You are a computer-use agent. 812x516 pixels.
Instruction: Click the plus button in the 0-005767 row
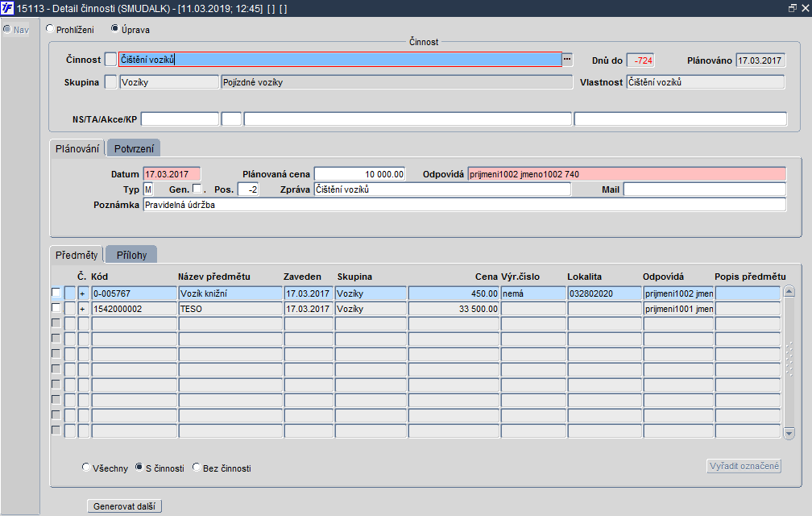[83, 293]
